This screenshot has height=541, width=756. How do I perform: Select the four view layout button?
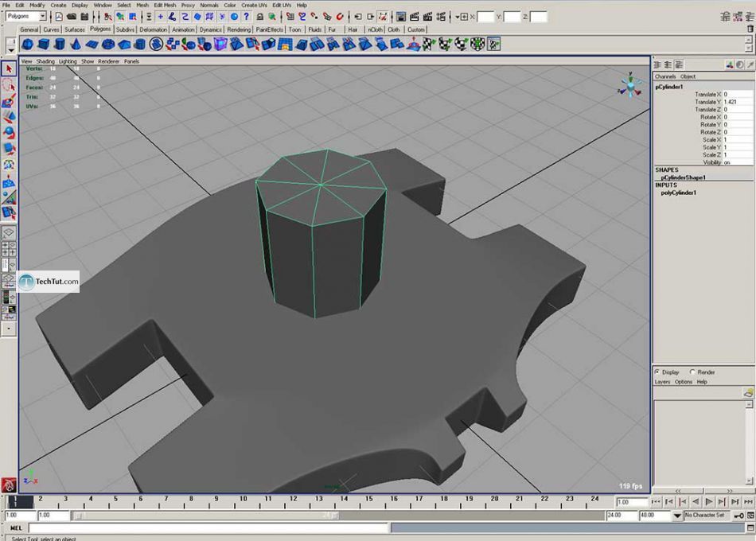pos(8,249)
